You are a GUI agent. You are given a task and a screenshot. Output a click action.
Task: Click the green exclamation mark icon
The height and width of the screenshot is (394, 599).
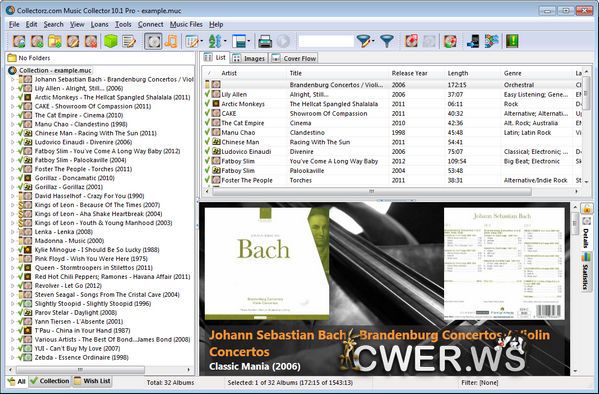[x=512, y=41]
